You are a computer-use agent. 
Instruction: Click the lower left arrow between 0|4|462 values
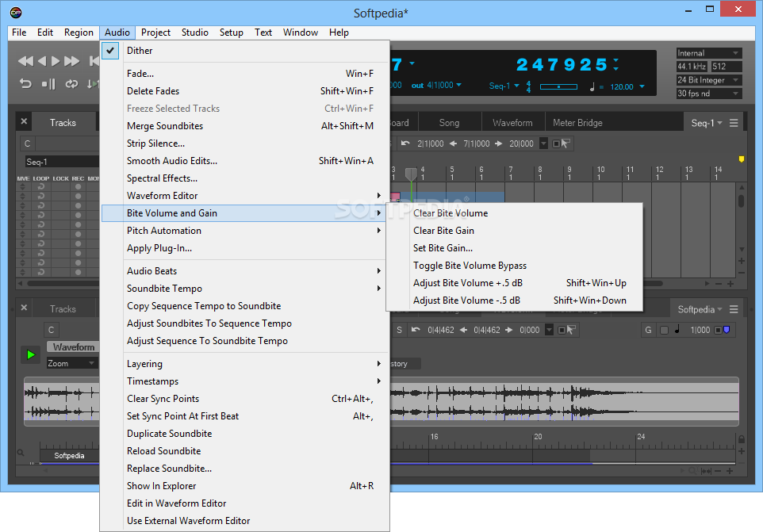point(463,330)
